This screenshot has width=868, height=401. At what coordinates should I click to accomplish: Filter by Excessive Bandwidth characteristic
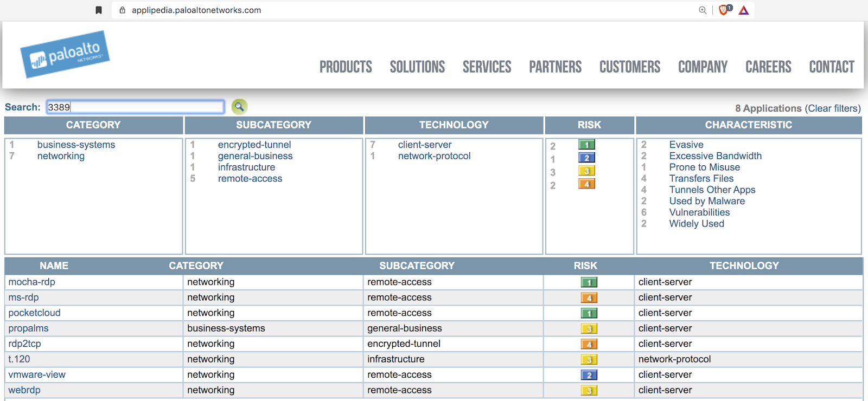[716, 156]
